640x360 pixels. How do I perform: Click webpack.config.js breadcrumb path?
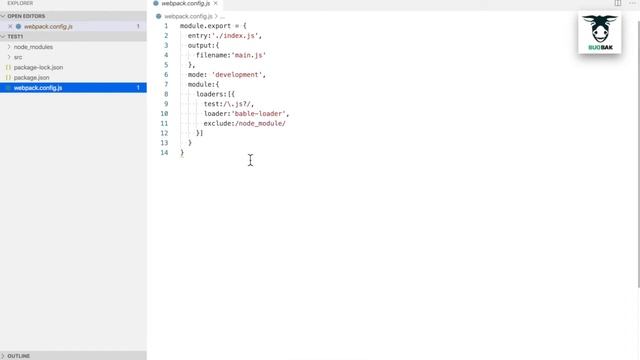188,16
